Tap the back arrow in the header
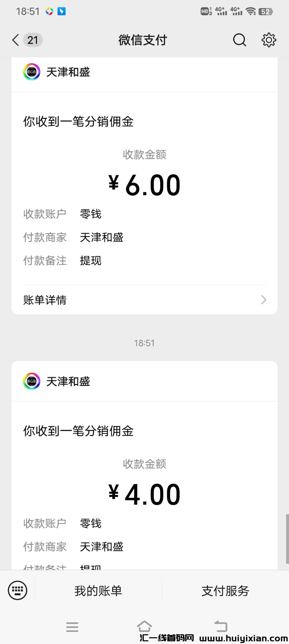This screenshot has height=644, width=289. 15,40
